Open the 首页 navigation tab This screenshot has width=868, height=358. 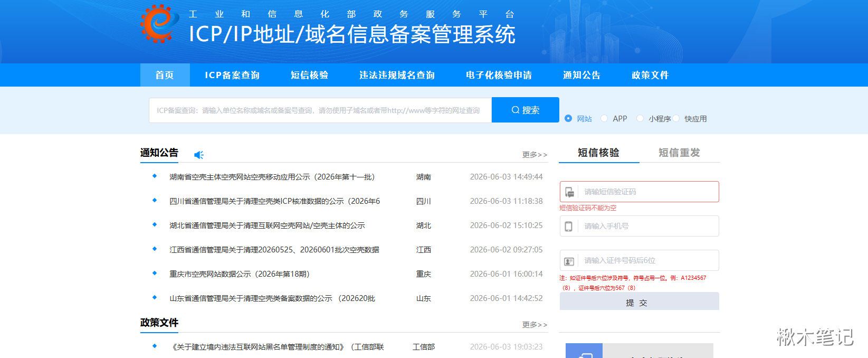point(165,75)
